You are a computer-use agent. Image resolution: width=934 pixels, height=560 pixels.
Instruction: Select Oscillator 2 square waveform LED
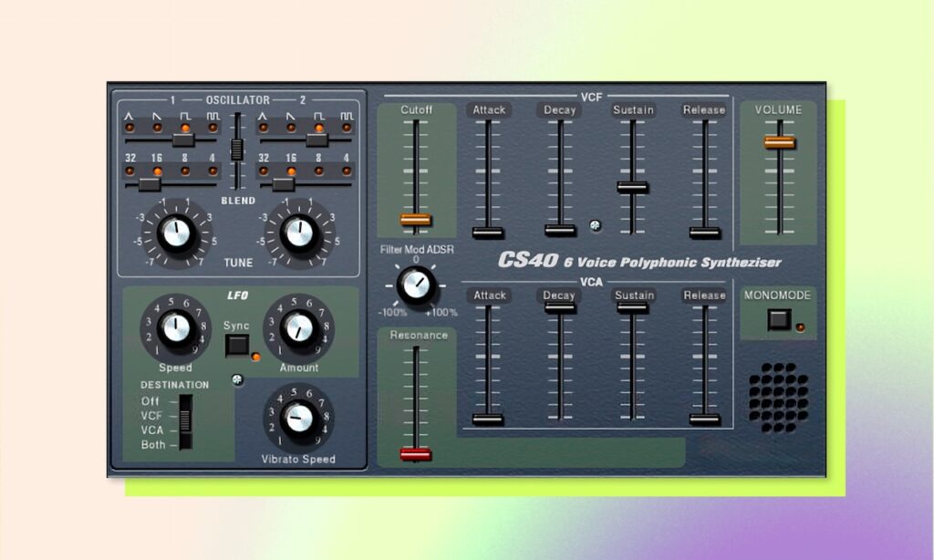(x=318, y=128)
